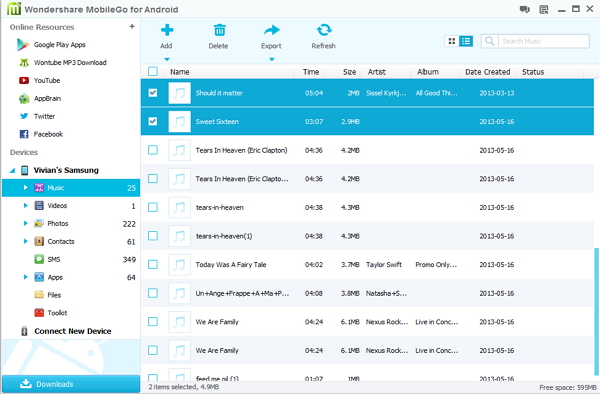Screen dimensions: 600x394
Task: Expand the Videos tree node arrow
Action: tap(25, 205)
